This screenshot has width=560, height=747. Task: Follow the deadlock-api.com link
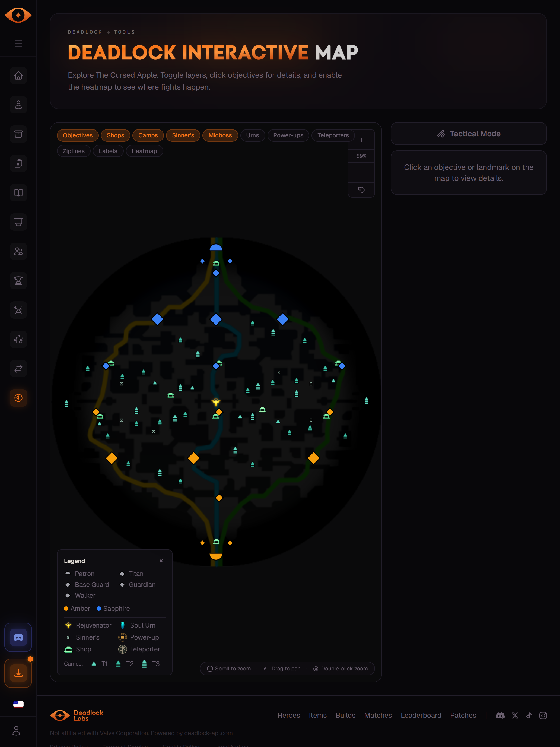[208, 733]
